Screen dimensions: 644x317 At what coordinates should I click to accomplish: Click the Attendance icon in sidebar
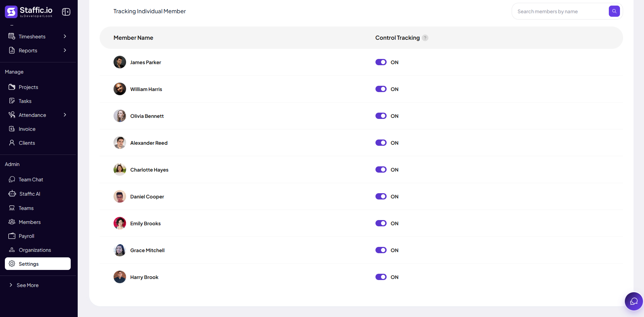point(12,115)
